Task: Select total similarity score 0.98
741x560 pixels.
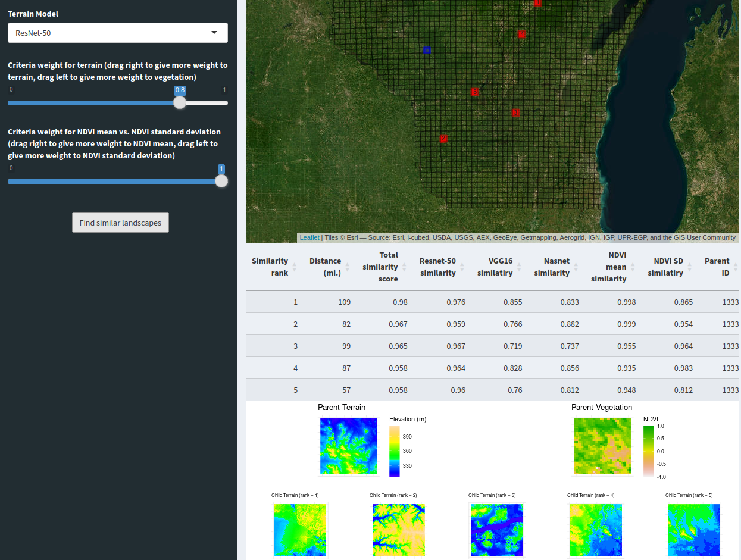Action: [400, 302]
